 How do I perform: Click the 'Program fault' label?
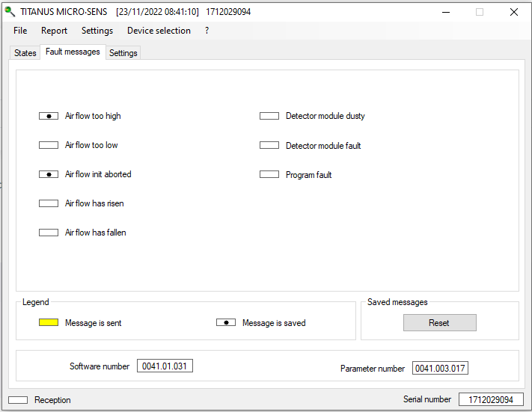click(308, 175)
